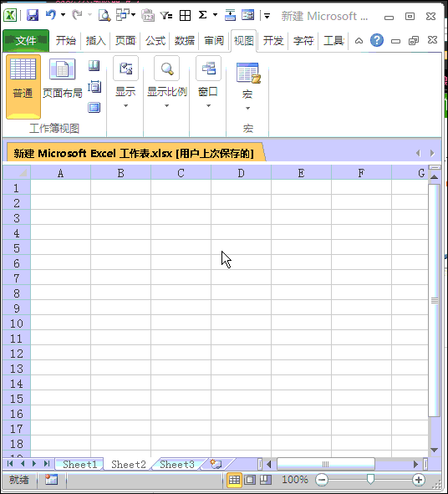Click the Save icon in quick access toolbar
The width and height of the screenshot is (448, 494).
tap(32, 15)
